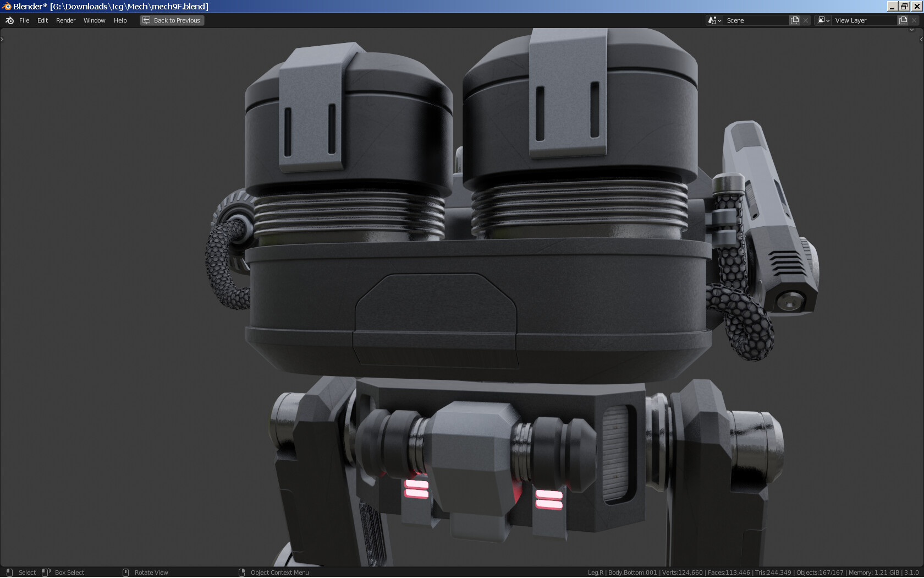
Task: Open the Window menu
Action: pyautogui.click(x=94, y=20)
